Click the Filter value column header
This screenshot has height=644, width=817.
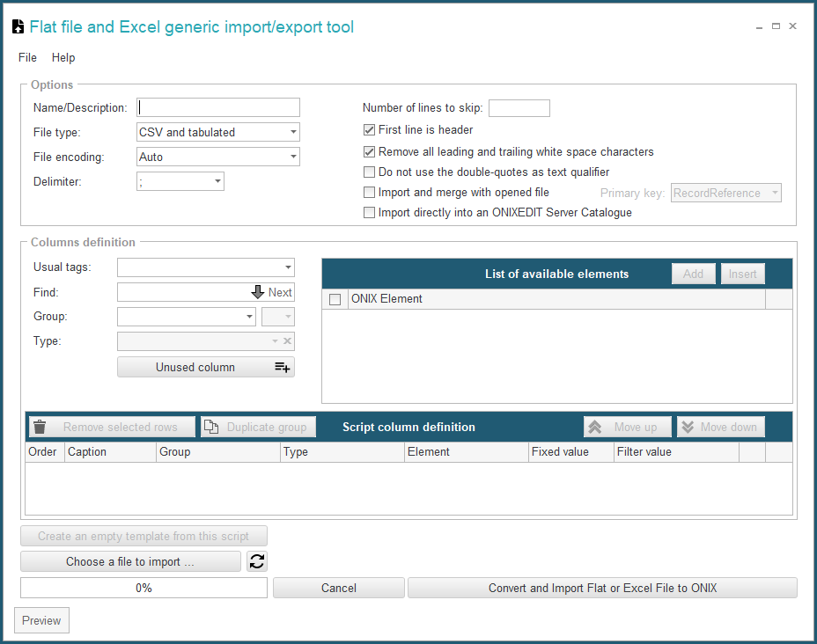(677, 452)
